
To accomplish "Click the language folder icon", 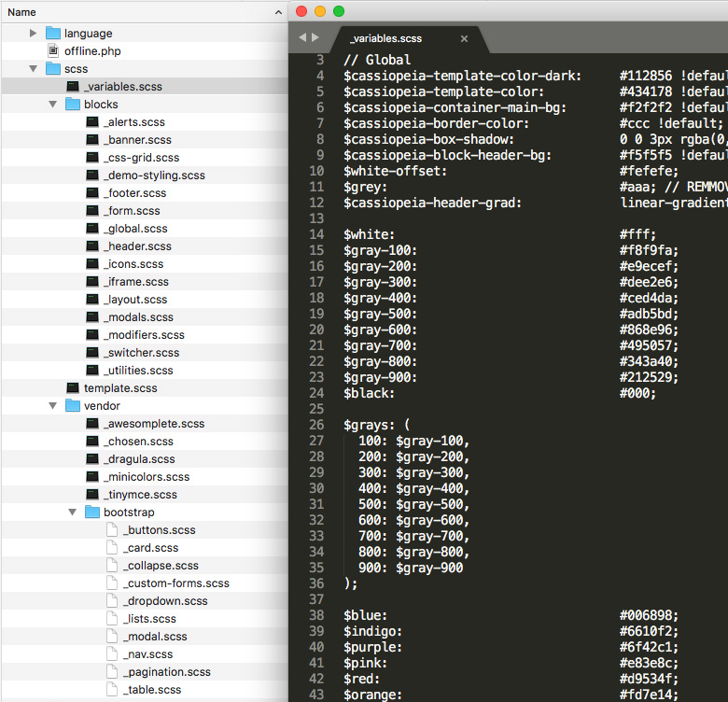I will coord(53,33).
